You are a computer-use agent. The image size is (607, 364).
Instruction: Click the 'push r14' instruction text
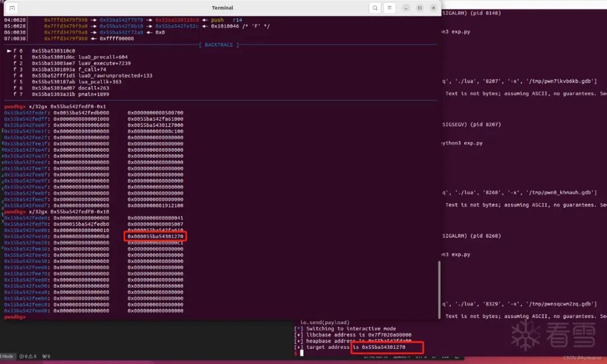227,20
